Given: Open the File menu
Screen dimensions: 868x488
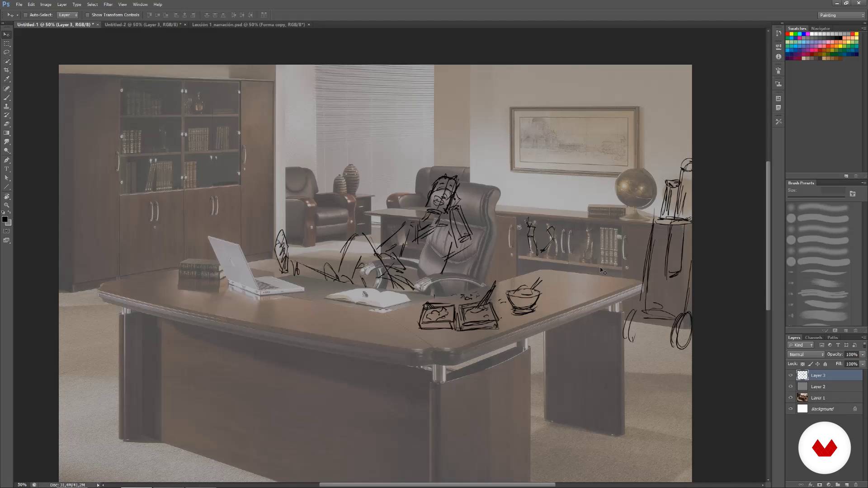Looking at the screenshot, I should coord(19,5).
